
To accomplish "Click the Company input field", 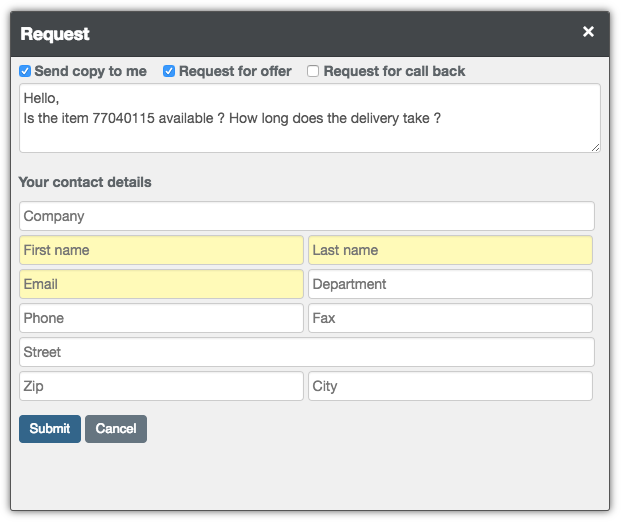I will pos(306,216).
